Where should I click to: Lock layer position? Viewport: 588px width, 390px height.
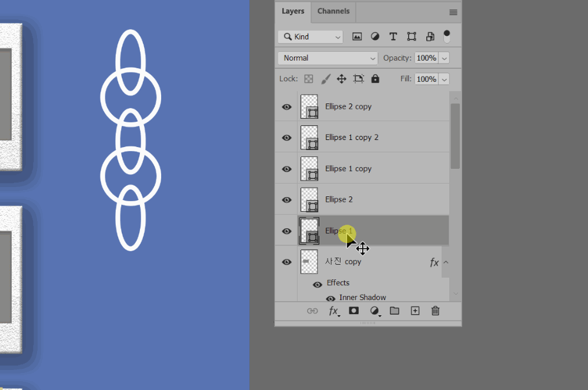tap(341, 79)
